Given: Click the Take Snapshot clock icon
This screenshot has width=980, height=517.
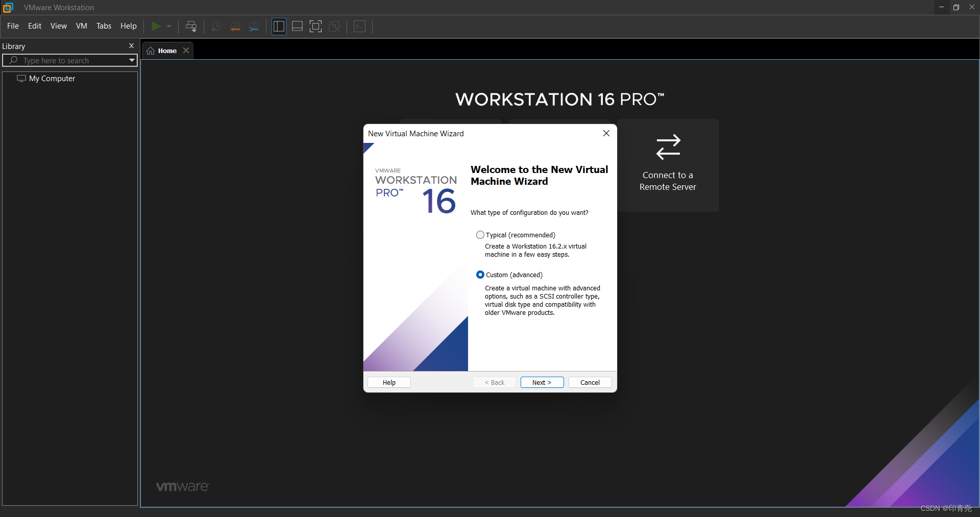Looking at the screenshot, I should [216, 27].
